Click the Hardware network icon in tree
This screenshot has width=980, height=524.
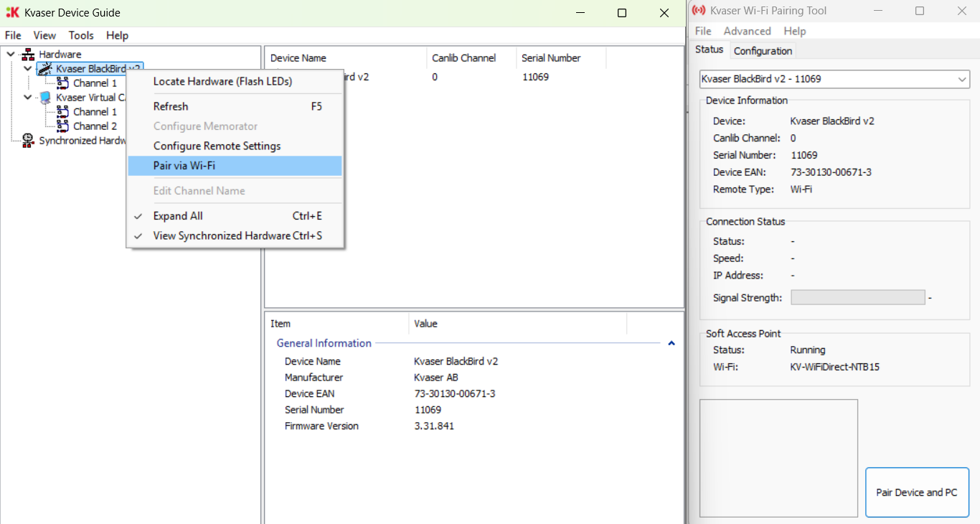28,55
